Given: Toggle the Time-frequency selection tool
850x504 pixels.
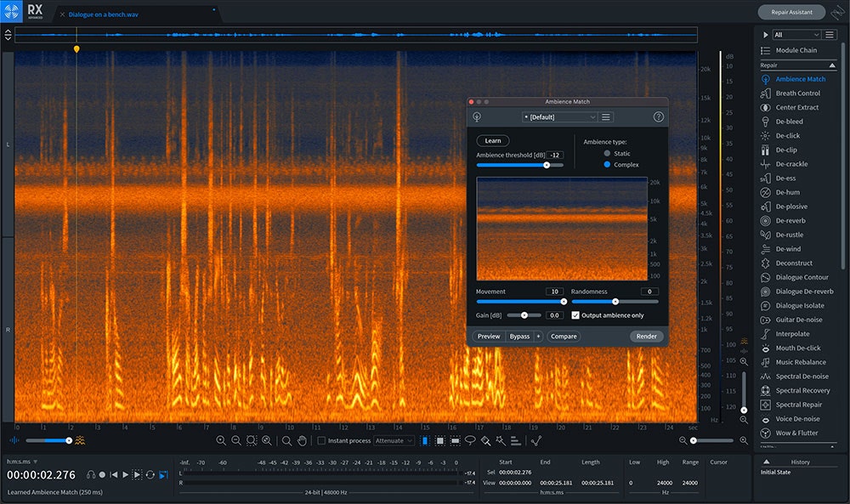Looking at the screenshot, I should click(440, 440).
